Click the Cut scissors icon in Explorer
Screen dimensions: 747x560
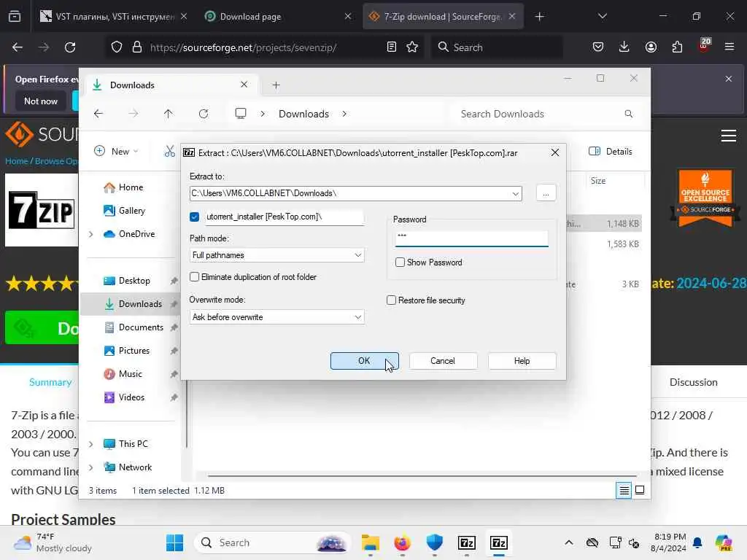(169, 152)
